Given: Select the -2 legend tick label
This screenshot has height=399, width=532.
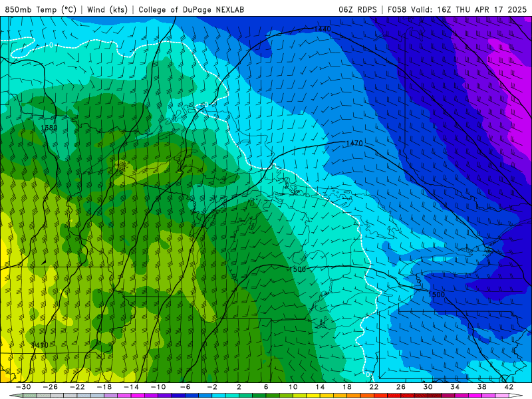Looking at the screenshot, I should tap(212, 387).
